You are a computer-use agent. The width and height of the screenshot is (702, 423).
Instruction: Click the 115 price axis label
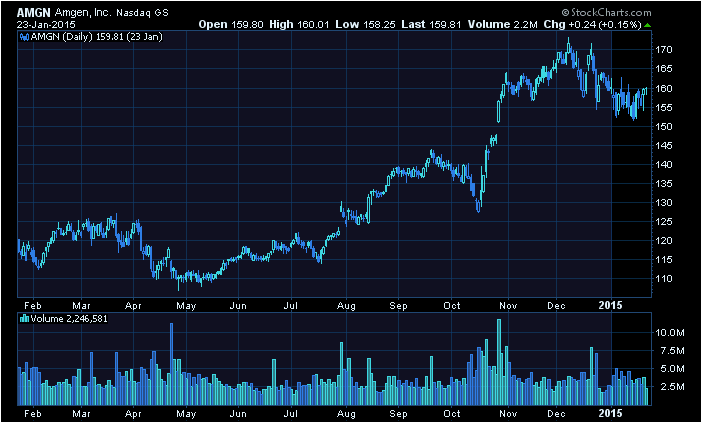664,260
